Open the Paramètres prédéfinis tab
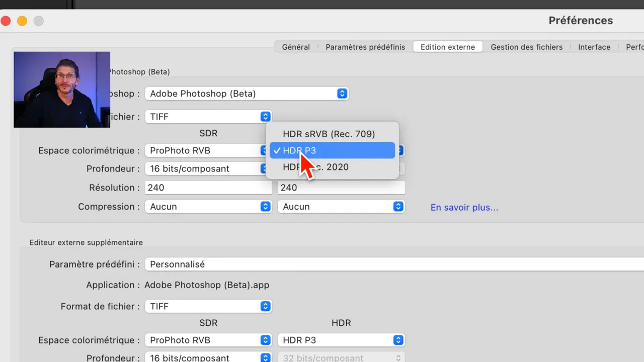644x362 pixels. [365, 47]
